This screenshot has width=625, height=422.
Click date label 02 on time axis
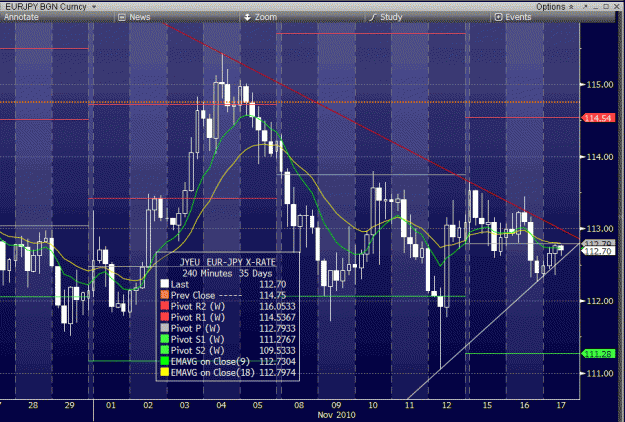point(148,405)
